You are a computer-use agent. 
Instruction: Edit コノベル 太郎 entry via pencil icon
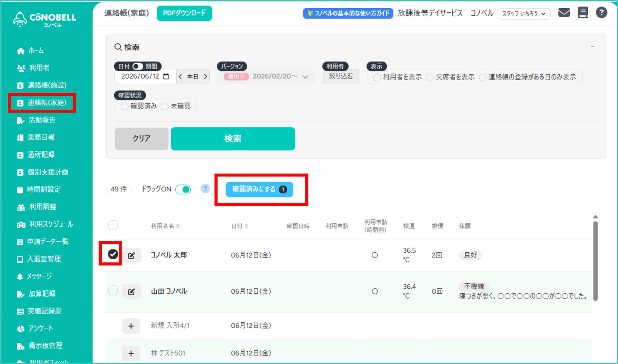point(131,255)
